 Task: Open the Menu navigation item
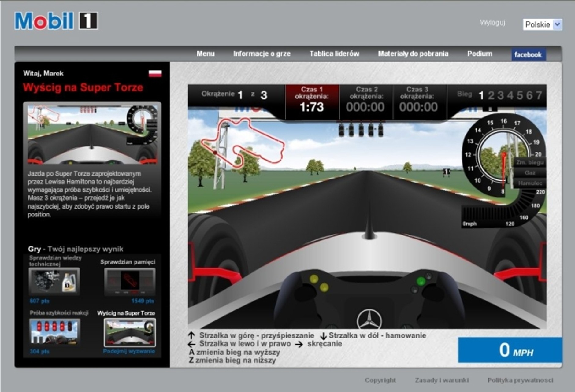pos(206,54)
